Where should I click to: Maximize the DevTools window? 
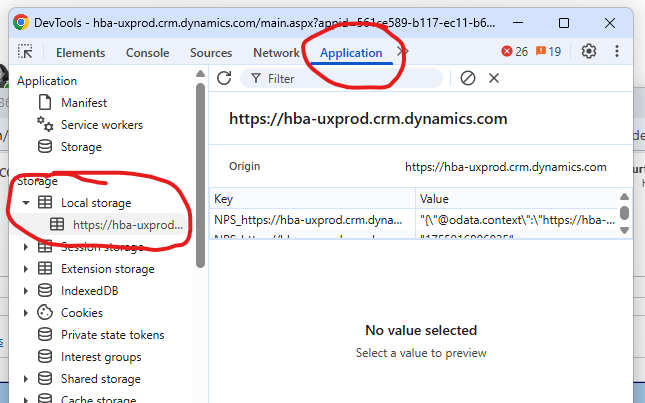pyautogui.click(x=564, y=23)
